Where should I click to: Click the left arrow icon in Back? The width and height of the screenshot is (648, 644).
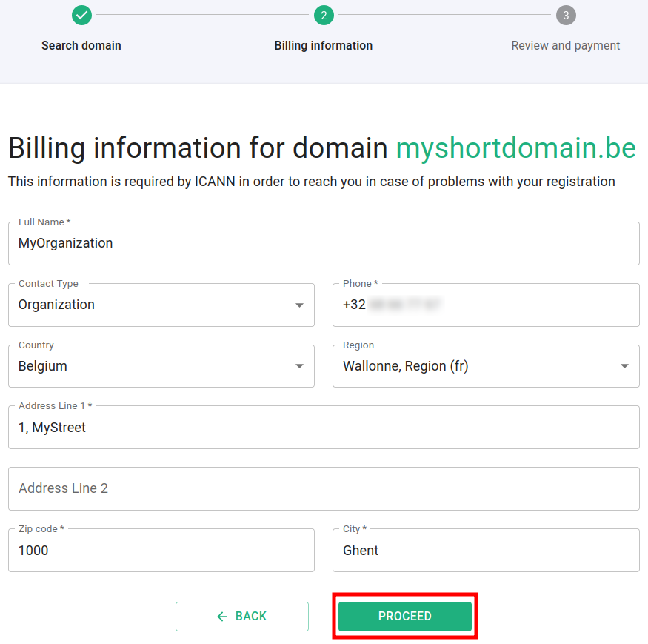click(222, 617)
